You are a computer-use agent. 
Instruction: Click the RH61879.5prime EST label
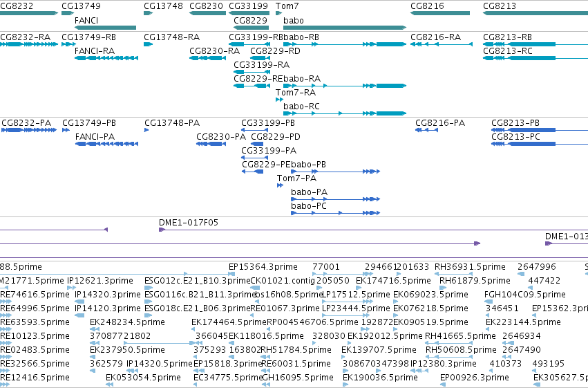(475, 281)
